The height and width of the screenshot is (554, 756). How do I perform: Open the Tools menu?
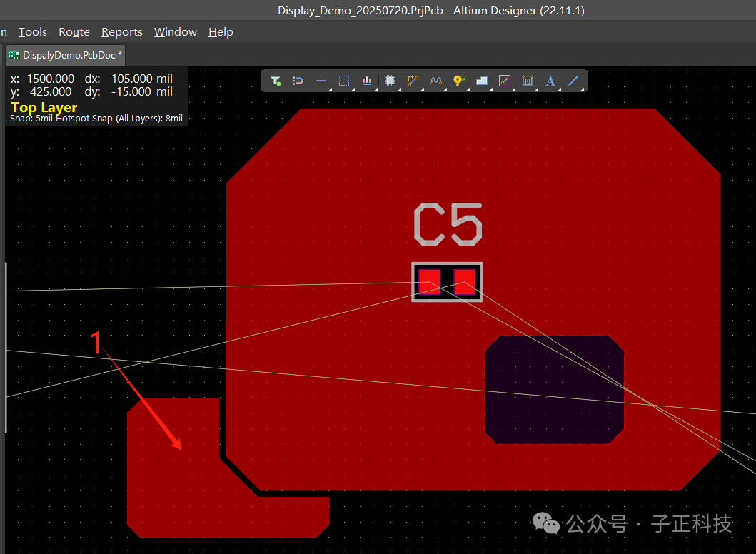point(33,32)
